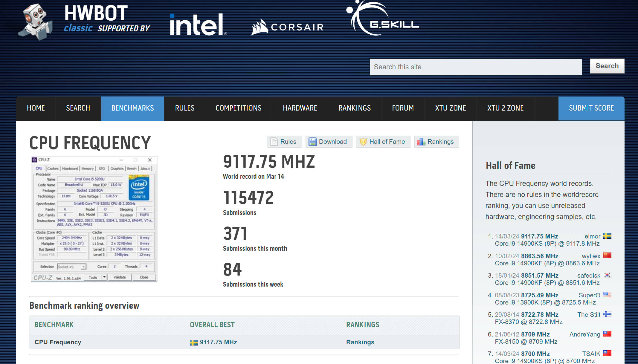The height and width of the screenshot is (364, 638).
Task: Click Sweden flag beside elmor entry
Action: [607, 236]
